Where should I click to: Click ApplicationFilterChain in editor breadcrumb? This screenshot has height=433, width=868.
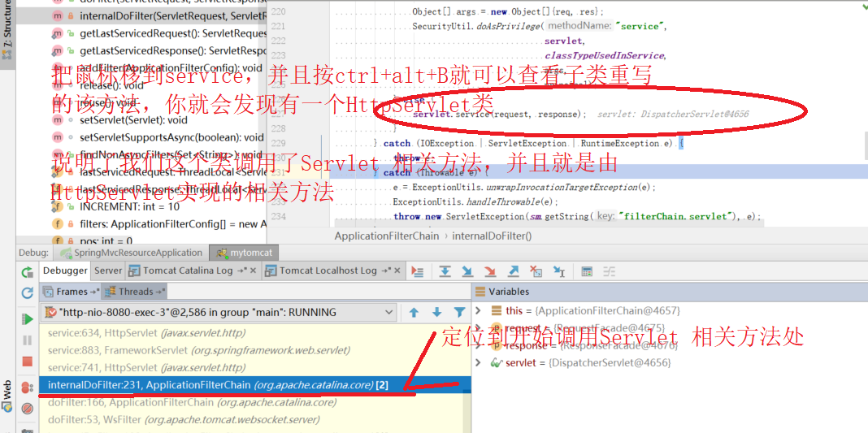(386, 236)
